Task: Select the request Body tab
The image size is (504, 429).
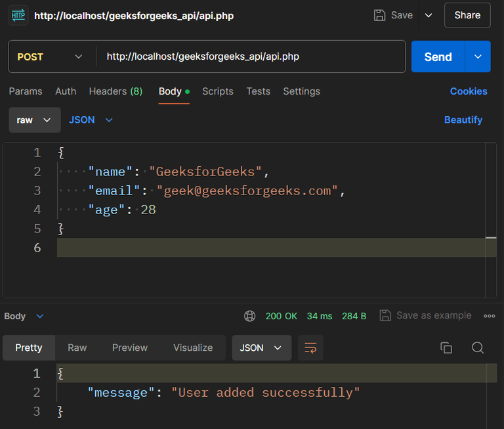Action: 174,91
